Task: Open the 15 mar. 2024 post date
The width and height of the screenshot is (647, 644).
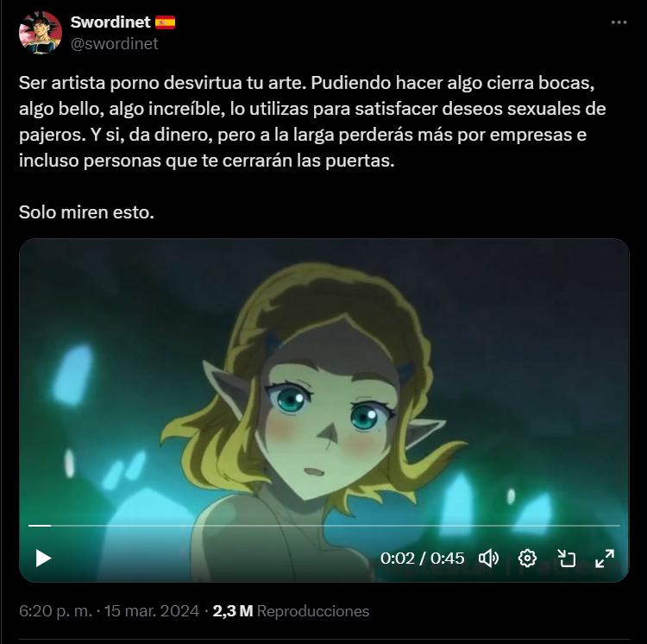Action: [152, 611]
